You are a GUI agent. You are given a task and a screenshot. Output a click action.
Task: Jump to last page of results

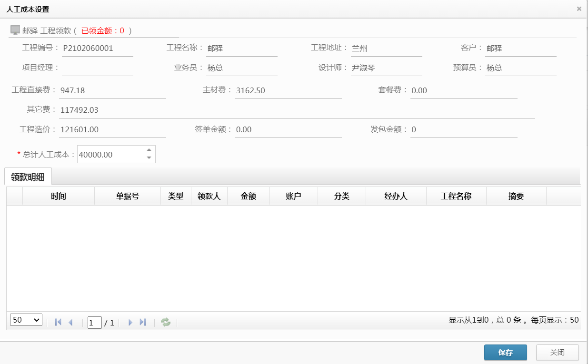pyautogui.click(x=143, y=322)
